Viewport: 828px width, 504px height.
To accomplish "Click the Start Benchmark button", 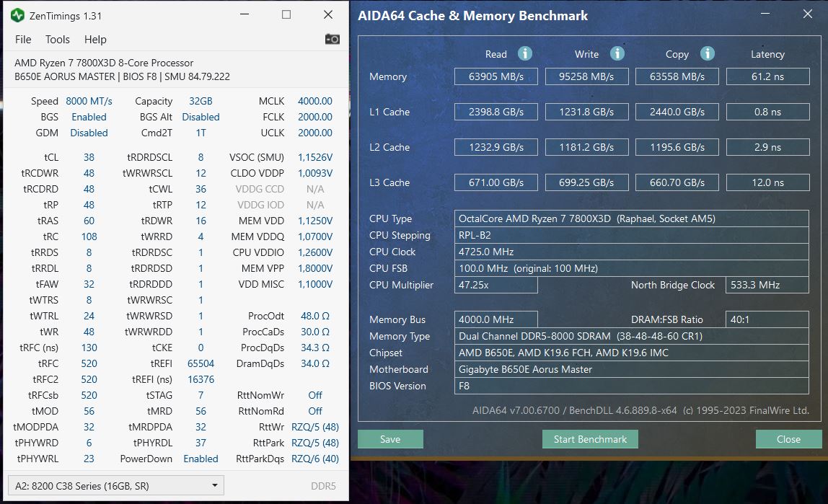I will coord(590,439).
